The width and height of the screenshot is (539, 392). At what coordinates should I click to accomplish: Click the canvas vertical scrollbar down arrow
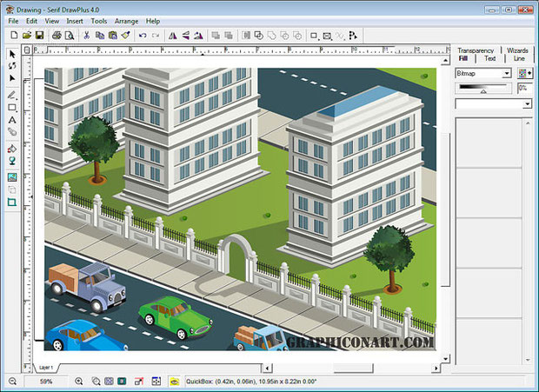445,359
